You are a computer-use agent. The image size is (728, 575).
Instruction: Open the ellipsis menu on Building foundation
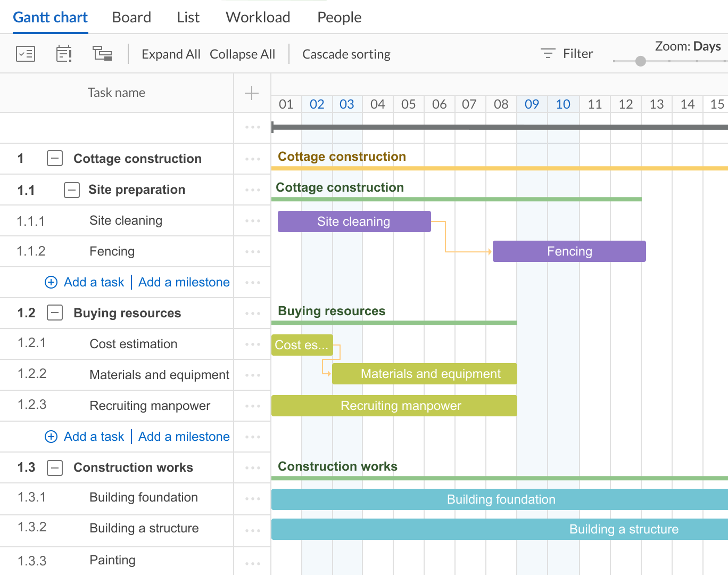[x=252, y=498]
